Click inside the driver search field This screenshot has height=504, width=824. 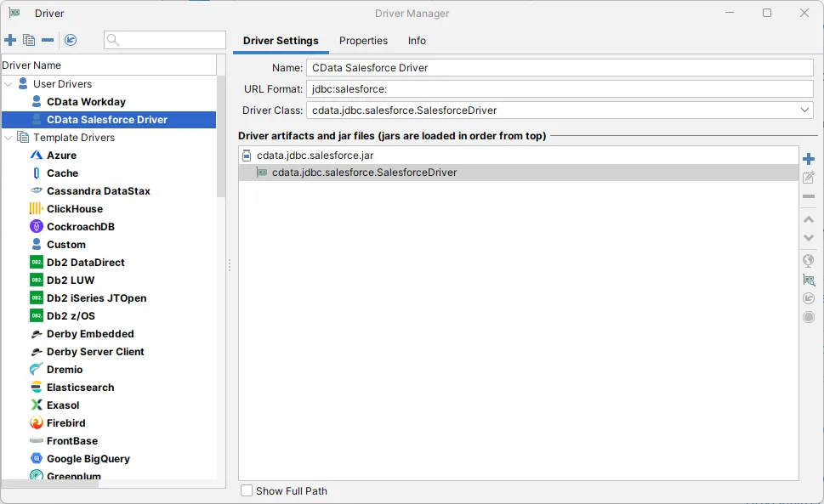click(164, 40)
